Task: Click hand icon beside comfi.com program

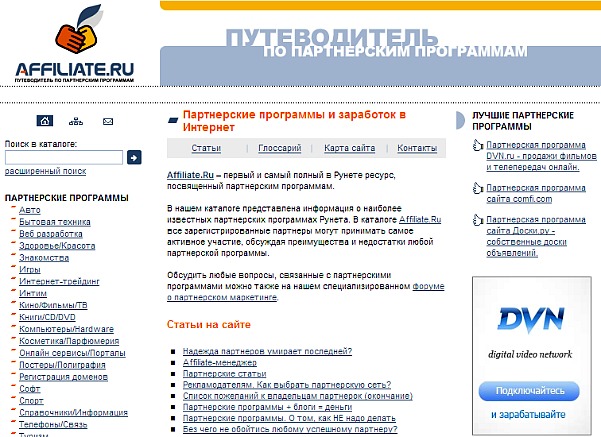Action: (x=477, y=188)
